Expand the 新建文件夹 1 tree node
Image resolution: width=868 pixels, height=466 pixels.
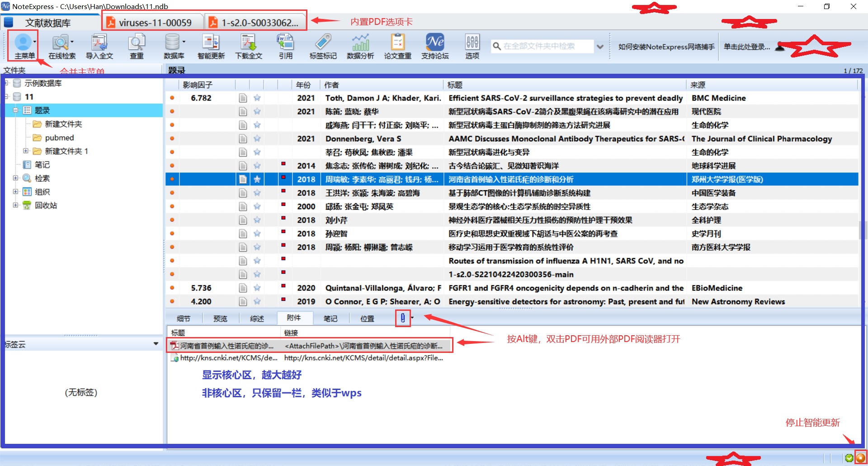tap(26, 151)
